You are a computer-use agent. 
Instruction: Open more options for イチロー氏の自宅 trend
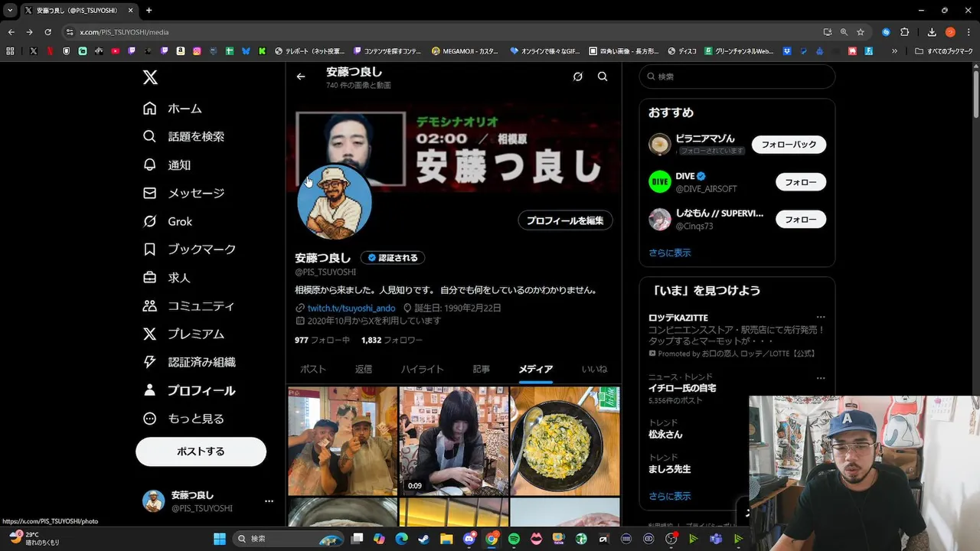point(821,378)
